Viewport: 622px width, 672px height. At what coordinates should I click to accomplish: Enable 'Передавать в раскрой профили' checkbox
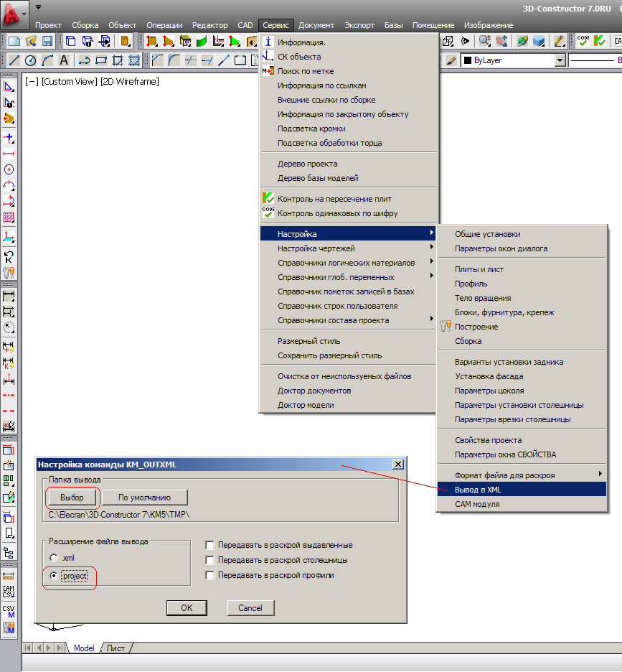[209, 575]
